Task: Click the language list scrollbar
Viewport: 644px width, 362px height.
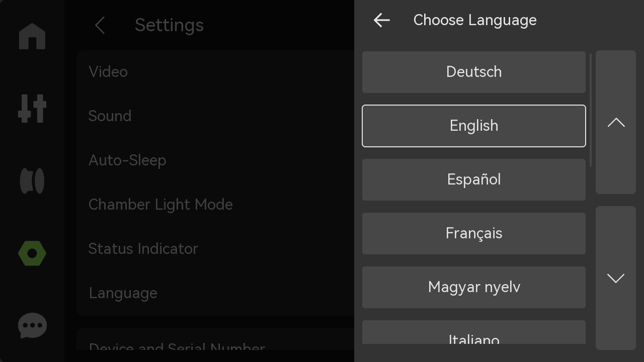Action: pos(590,111)
